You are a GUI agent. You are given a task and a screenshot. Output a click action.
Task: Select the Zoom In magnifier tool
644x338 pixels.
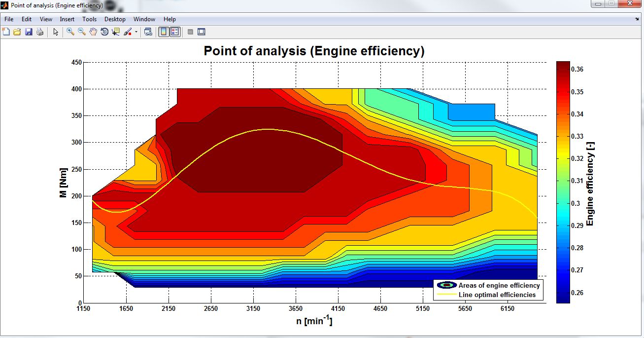[70, 32]
